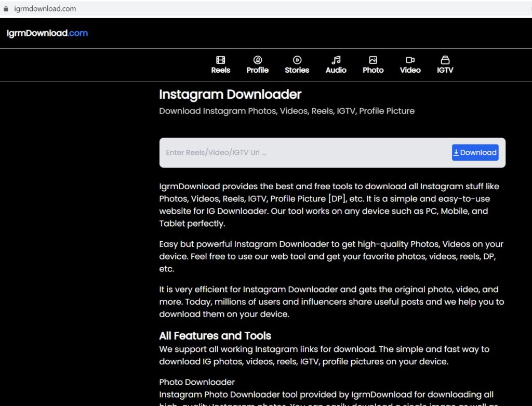Click the Audio music-note icon

(336, 60)
